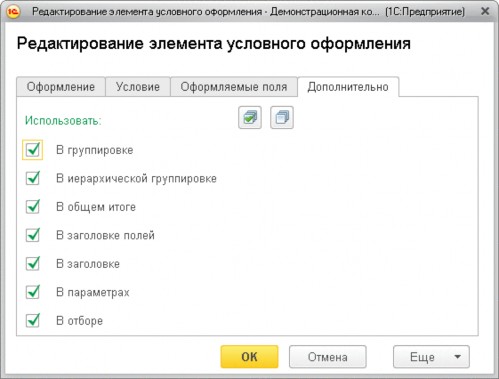Switch to the Оформление tab
Image resolution: width=499 pixels, height=379 pixels.
[61, 87]
